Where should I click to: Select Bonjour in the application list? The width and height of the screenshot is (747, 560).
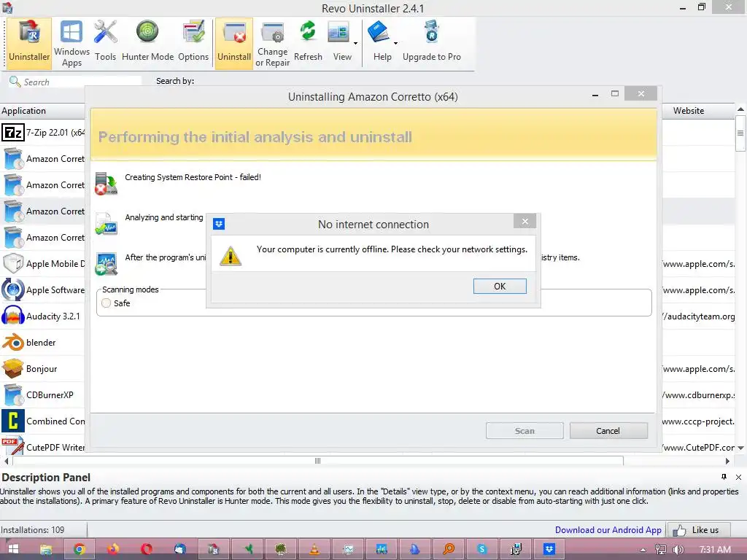click(43, 368)
